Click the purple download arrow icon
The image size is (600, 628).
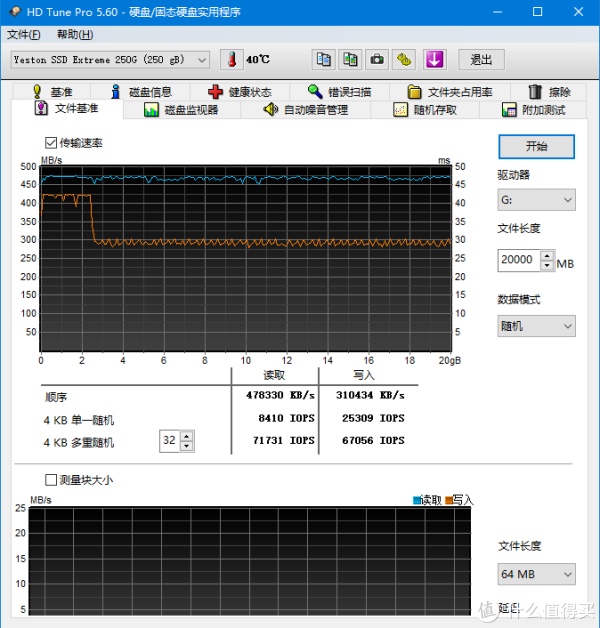tap(435, 60)
